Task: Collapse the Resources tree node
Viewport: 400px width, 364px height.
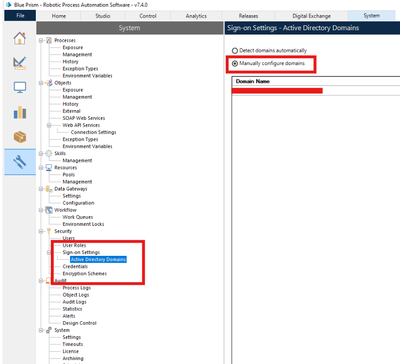Action: (41, 168)
